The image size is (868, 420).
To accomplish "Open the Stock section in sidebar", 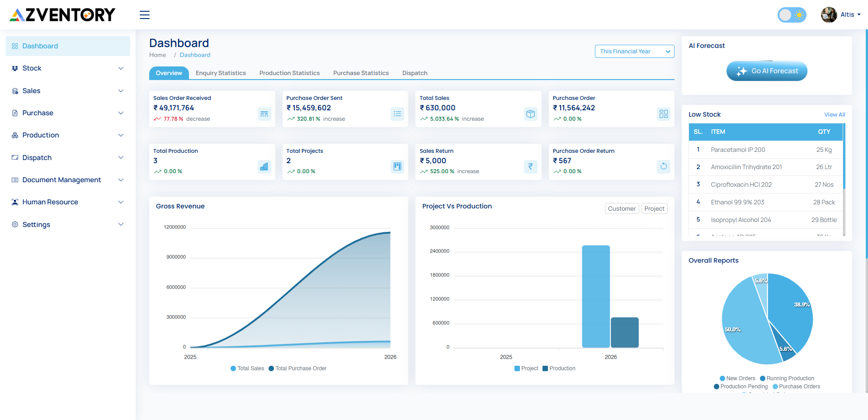I will [x=32, y=68].
